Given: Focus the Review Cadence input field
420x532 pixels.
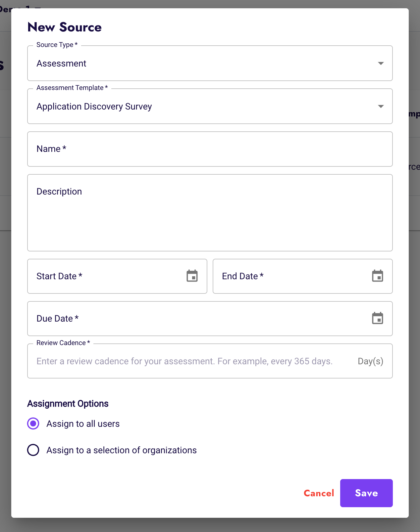Looking at the screenshot, I should click(184, 361).
